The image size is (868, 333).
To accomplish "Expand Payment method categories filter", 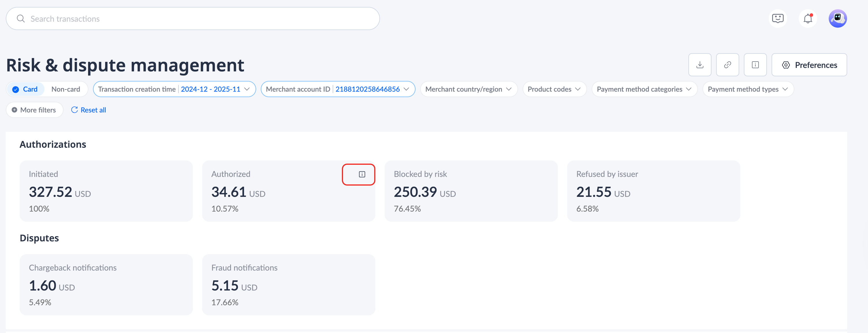I will [644, 89].
